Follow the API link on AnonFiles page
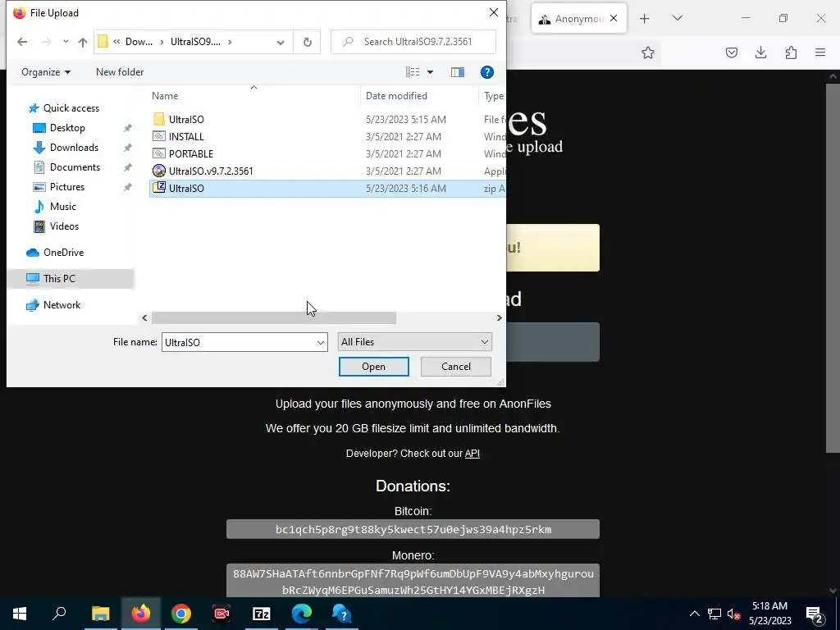 tap(472, 453)
